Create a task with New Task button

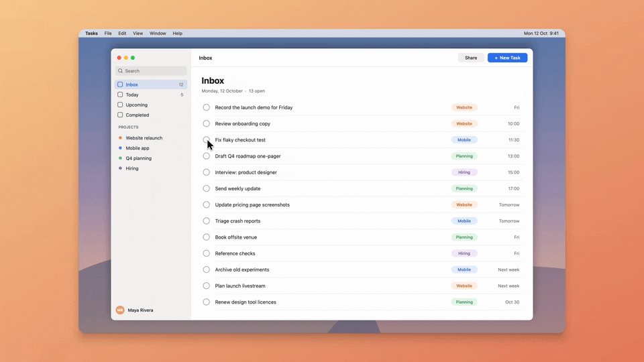click(x=507, y=58)
